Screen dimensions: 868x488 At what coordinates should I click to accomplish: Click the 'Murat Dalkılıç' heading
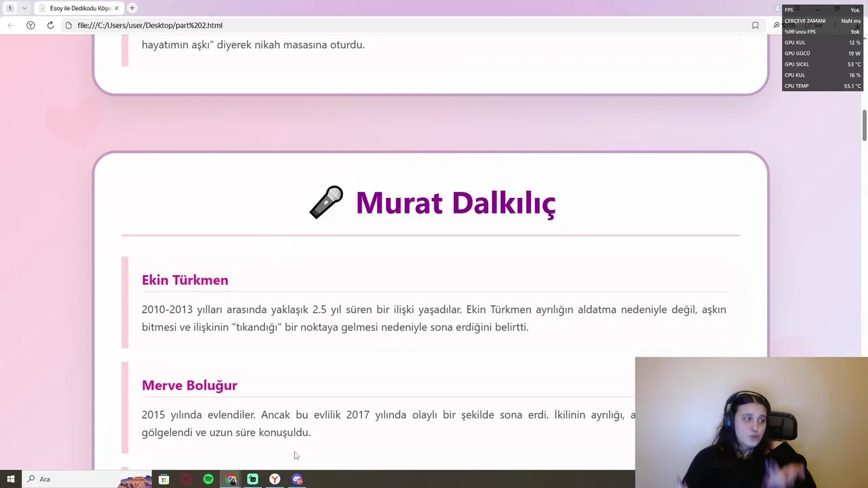455,203
